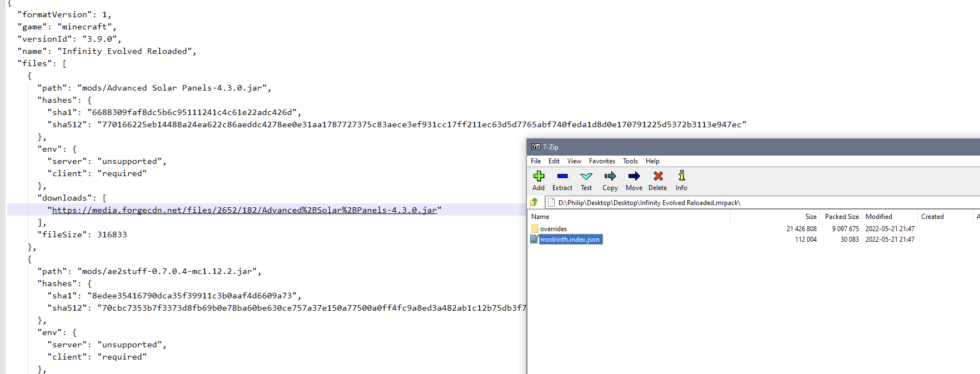Sort by the Size column header
980x374 pixels.
click(775, 217)
